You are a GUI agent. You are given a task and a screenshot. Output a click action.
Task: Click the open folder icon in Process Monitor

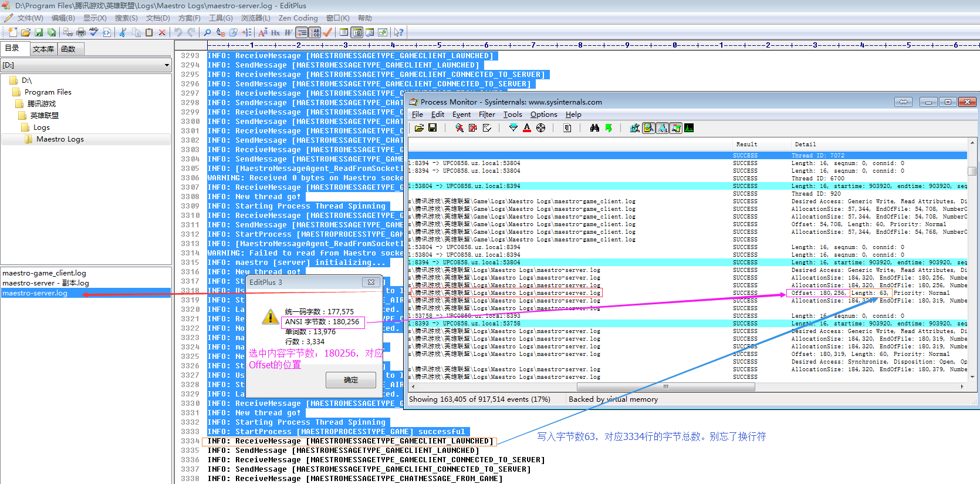coord(419,127)
